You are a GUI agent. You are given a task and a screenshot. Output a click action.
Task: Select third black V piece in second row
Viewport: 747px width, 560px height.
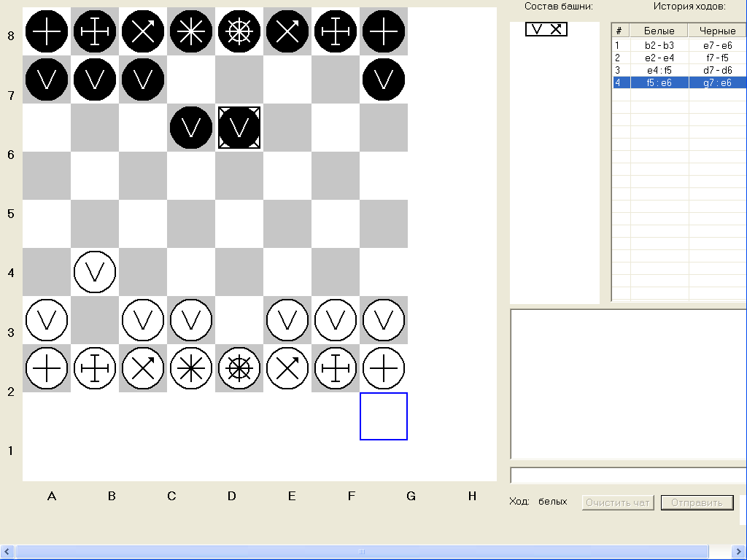143,79
